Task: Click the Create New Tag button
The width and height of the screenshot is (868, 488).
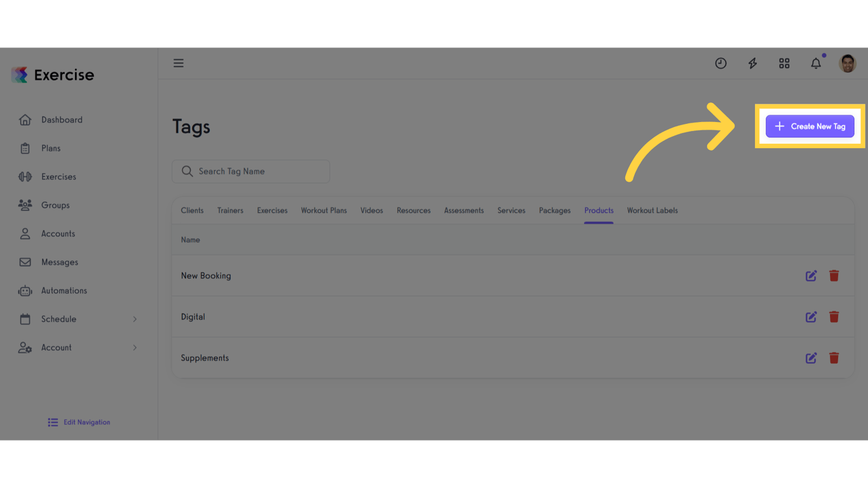Action: [x=810, y=126]
